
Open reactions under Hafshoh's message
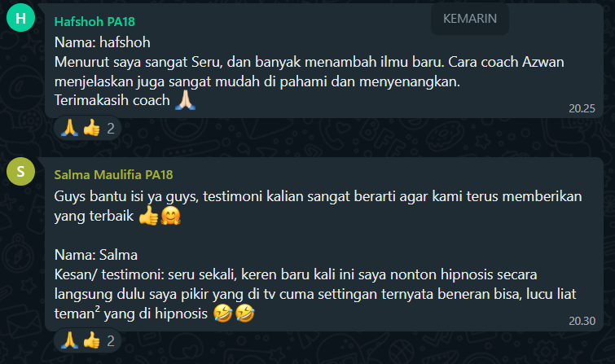coord(87,128)
